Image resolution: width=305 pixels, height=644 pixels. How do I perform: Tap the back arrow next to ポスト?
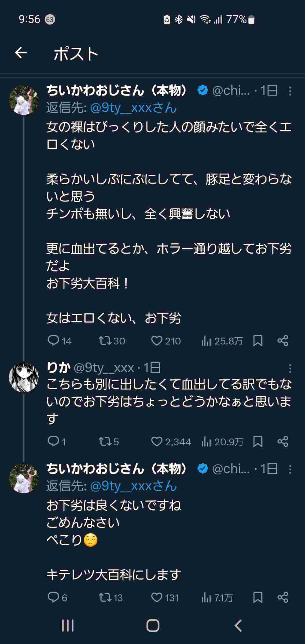21,53
